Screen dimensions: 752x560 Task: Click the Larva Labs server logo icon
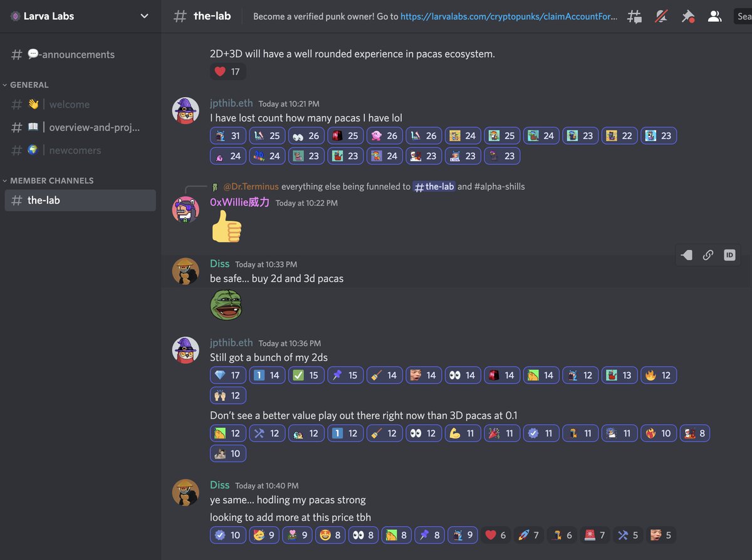pos(14,16)
